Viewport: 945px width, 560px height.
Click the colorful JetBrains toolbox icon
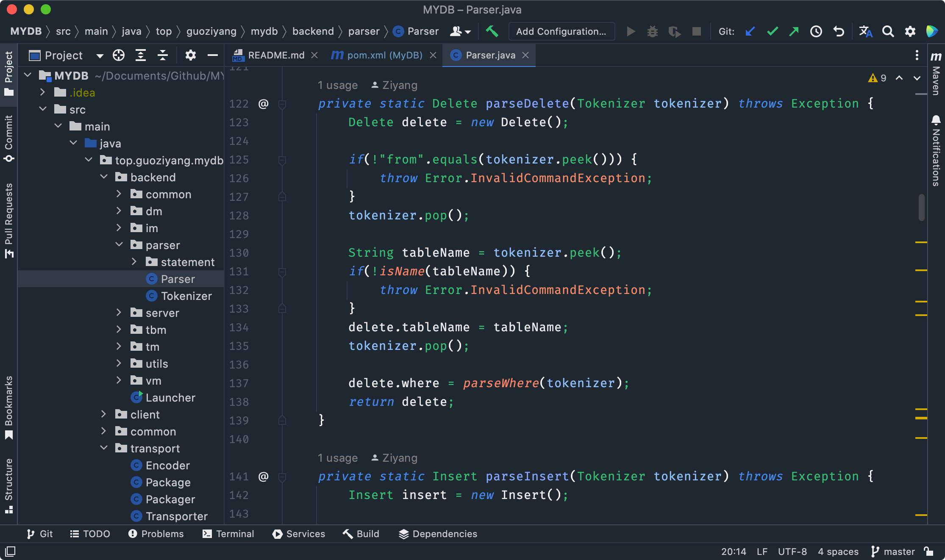pyautogui.click(x=932, y=31)
